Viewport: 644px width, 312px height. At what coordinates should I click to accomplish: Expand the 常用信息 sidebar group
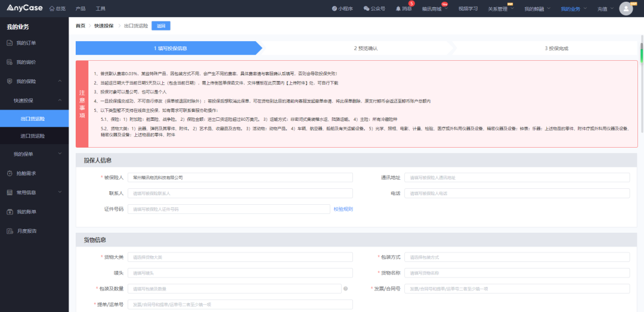(60, 192)
